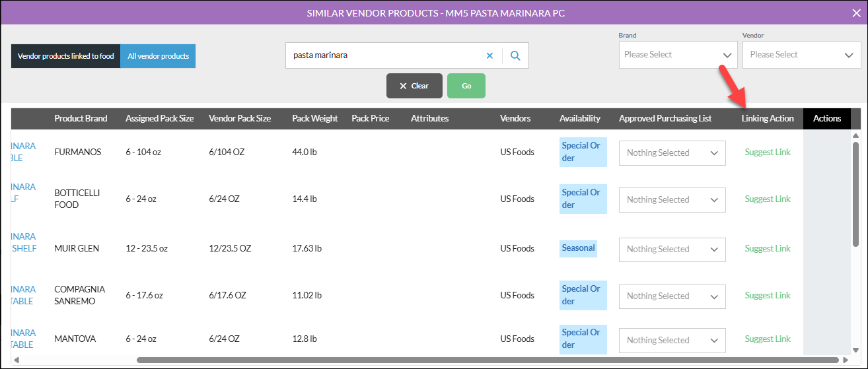
Task: Clear search text with the X icon
Action: coord(489,56)
